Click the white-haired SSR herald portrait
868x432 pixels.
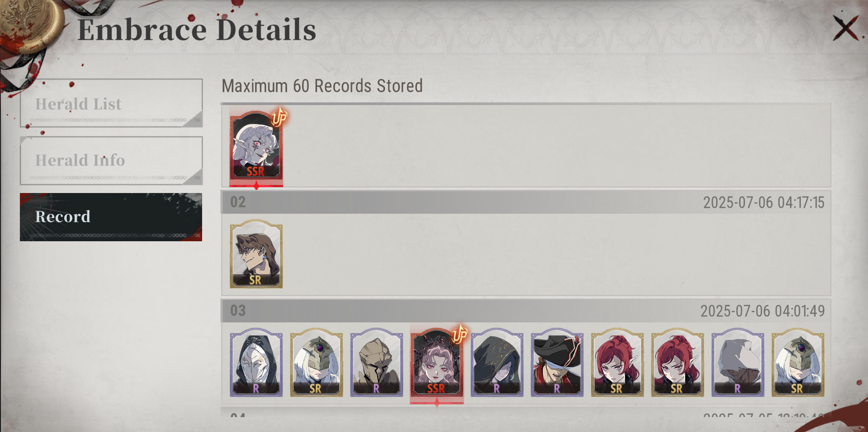[x=256, y=145]
